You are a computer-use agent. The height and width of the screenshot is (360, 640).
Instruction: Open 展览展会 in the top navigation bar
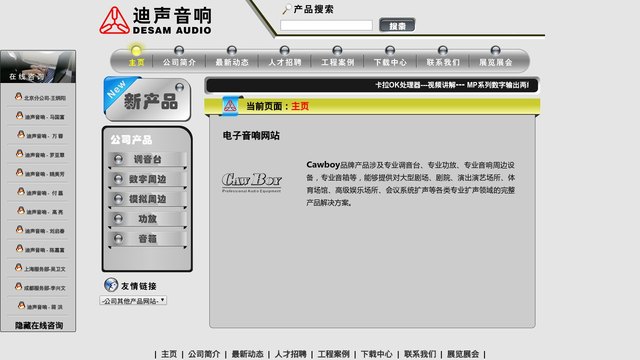click(496, 62)
